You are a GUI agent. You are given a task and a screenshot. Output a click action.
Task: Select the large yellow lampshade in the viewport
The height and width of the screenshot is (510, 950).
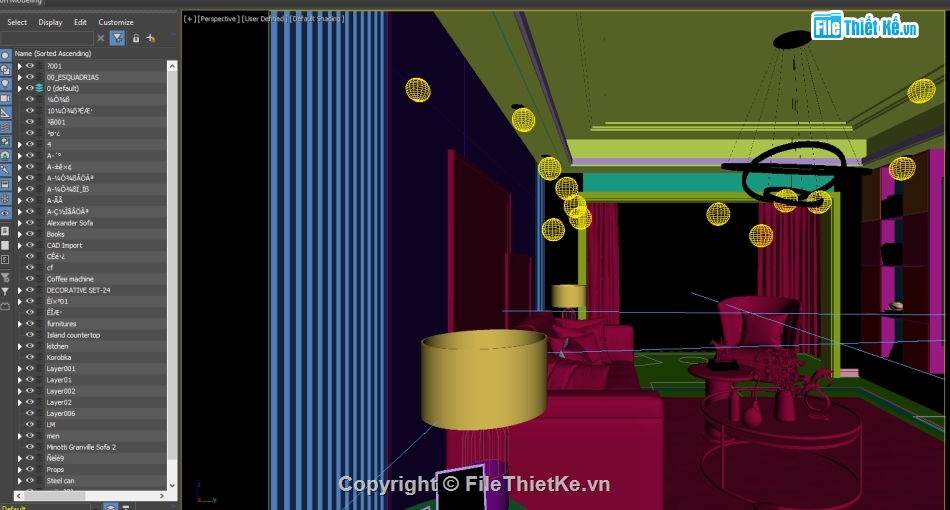coord(483,379)
